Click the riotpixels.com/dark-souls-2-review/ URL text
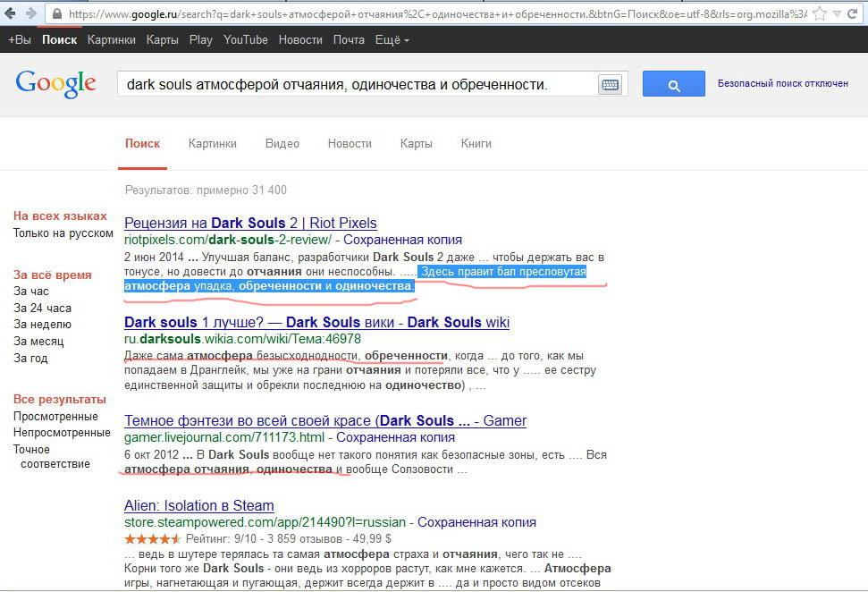The width and height of the screenshot is (868, 592). [228, 240]
